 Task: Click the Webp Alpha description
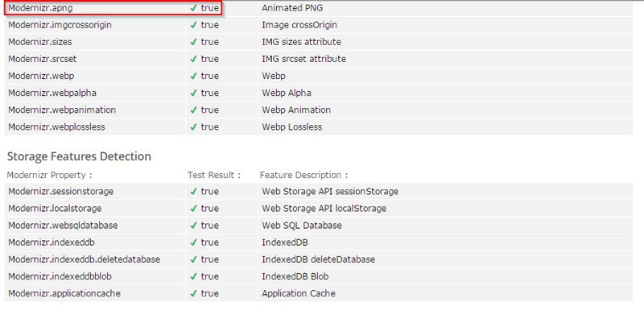pos(287,93)
